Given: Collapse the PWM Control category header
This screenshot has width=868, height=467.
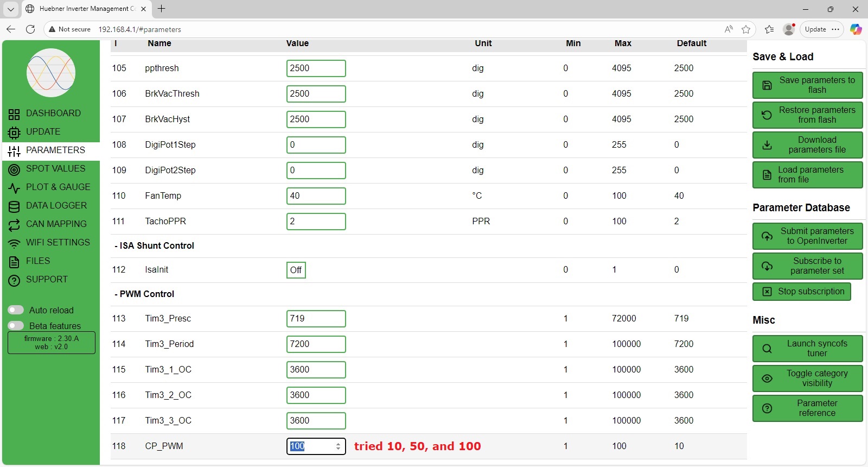Looking at the screenshot, I should 144,294.
